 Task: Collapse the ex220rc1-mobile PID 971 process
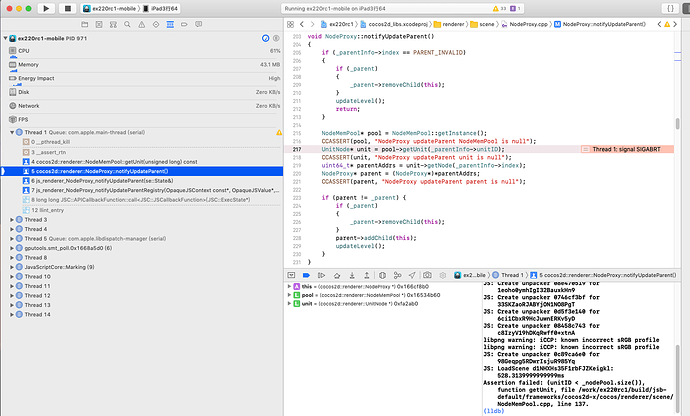5,38
